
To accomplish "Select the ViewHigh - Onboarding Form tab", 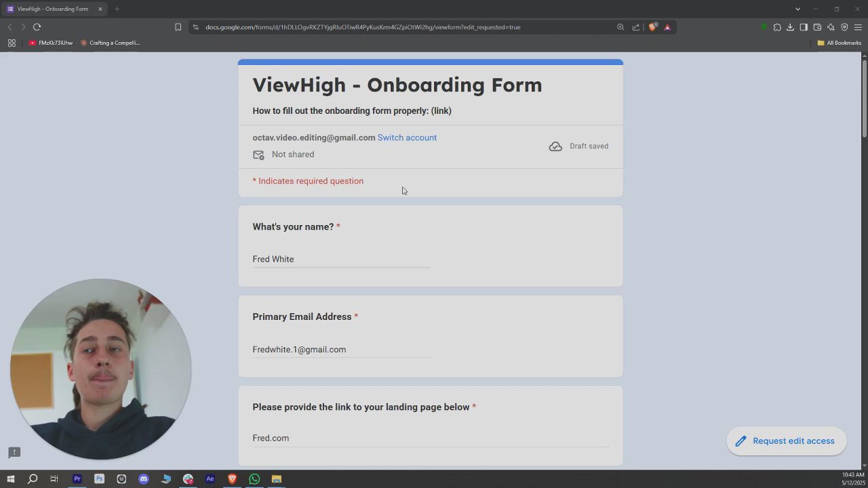I will pos(53,9).
